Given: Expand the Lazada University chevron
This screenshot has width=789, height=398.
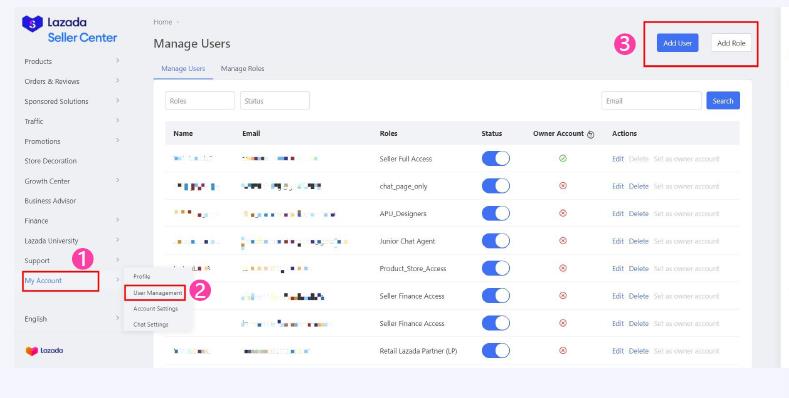Looking at the screenshot, I should tap(117, 240).
